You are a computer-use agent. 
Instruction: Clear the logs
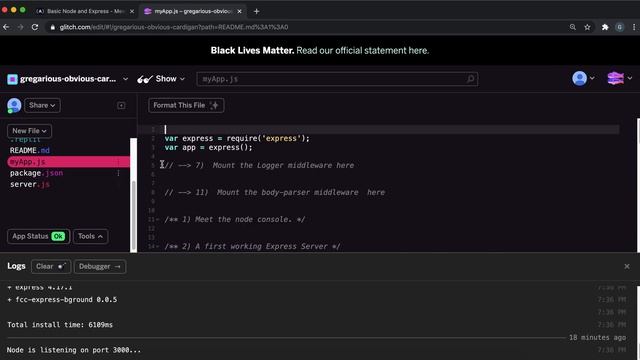[x=51, y=267]
